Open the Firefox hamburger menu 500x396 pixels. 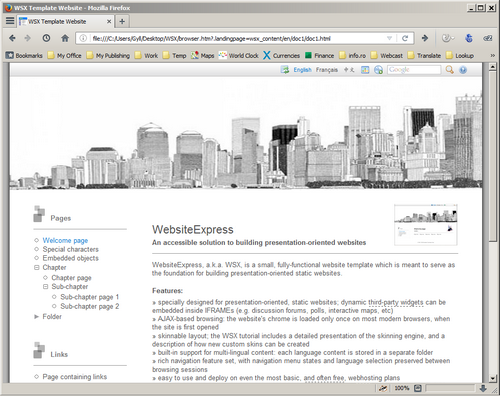click(10, 21)
